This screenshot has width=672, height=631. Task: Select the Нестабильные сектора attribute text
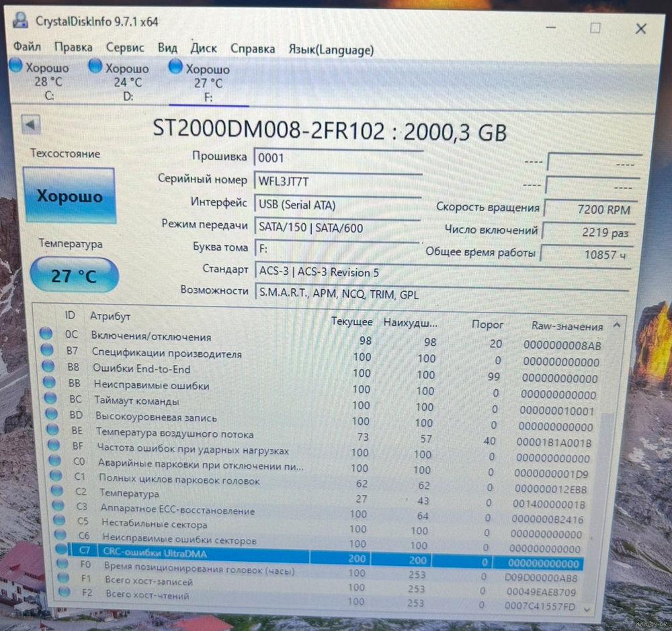point(155,523)
